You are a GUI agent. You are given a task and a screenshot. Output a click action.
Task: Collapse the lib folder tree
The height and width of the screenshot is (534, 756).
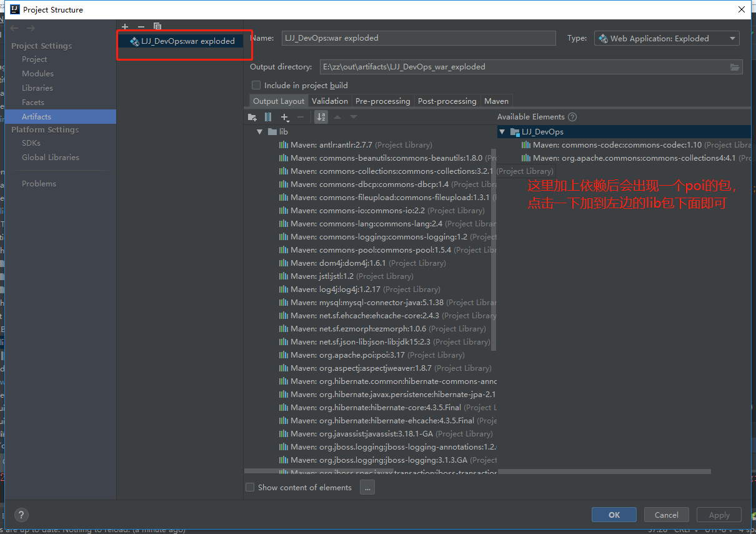(260, 131)
